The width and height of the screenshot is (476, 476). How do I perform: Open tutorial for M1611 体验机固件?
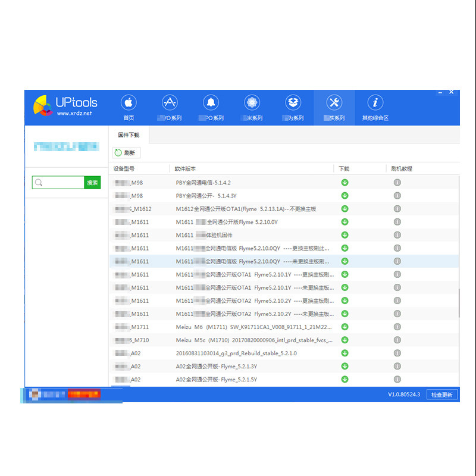click(x=397, y=234)
